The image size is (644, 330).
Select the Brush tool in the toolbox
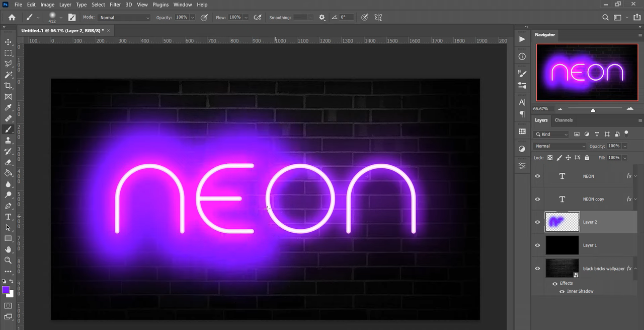[8, 129]
